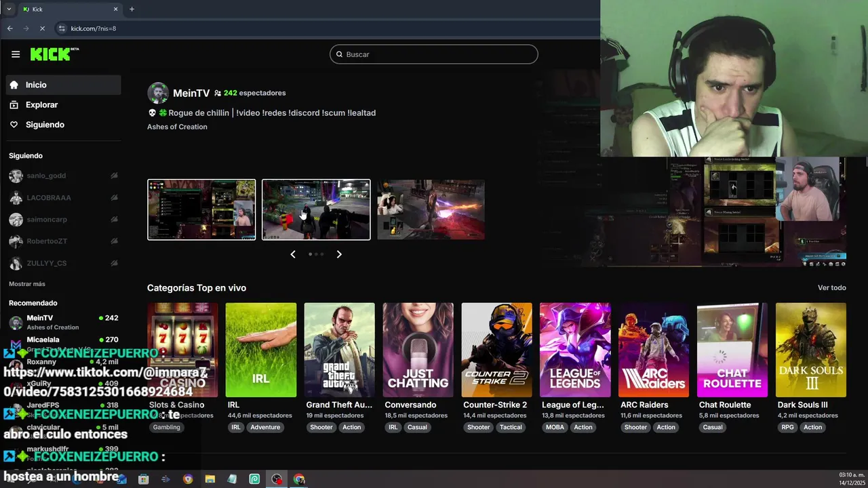The width and height of the screenshot is (868, 488).
Task: Open the League of Legends category card
Action: tap(575, 350)
